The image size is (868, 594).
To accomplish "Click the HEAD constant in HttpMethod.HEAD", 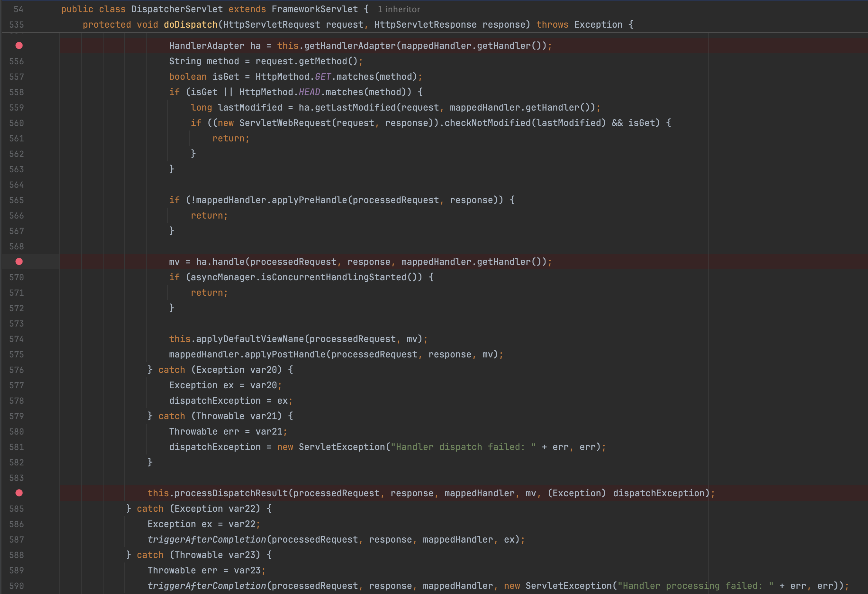I will point(309,92).
